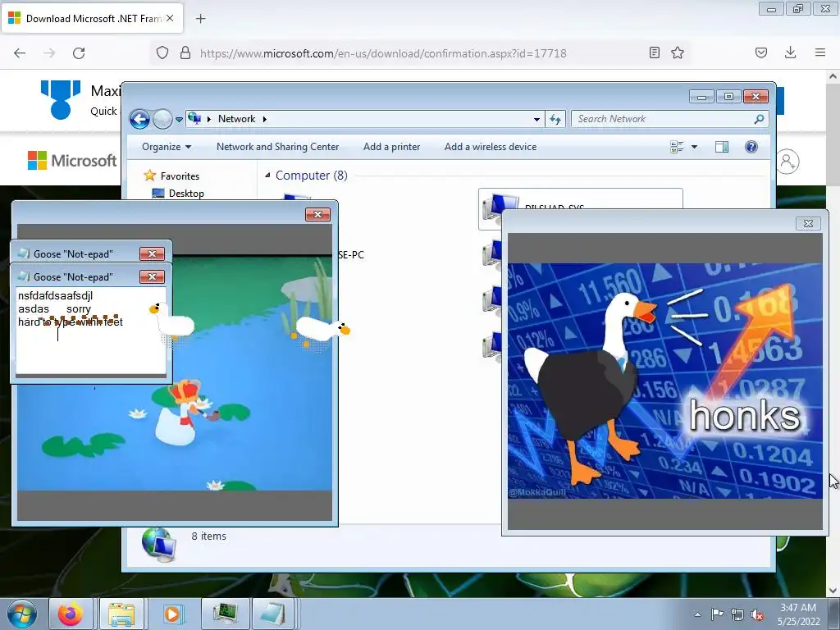Toggle the preview pane
This screenshot has height=630, width=840.
pos(722,147)
